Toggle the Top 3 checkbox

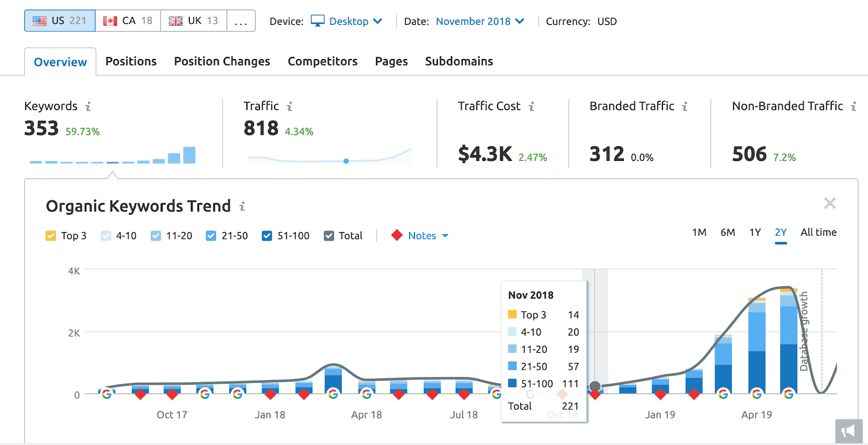tap(50, 236)
